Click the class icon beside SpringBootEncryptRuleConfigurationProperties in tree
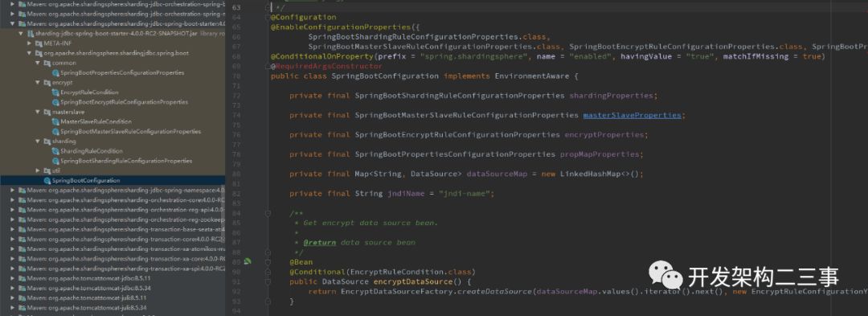This screenshot has height=316, width=868. [55, 102]
